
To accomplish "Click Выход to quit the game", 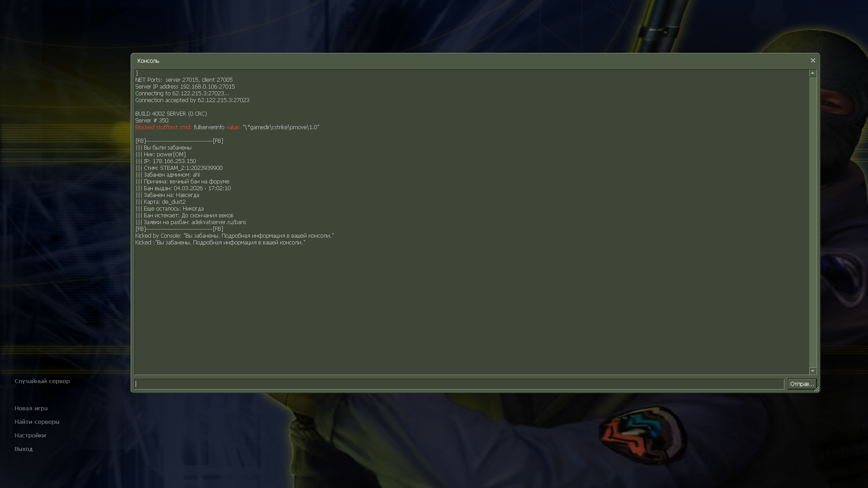I will (x=24, y=449).
